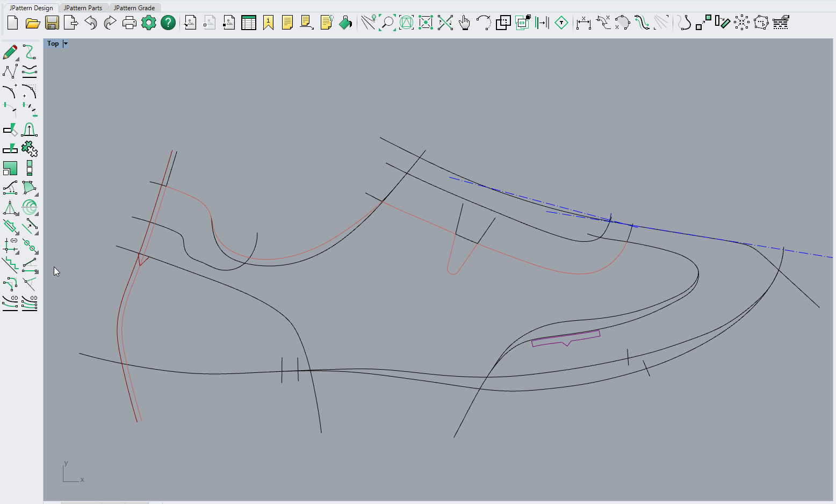836x504 pixels.
Task: Open the JPattern Design tab
Action: [31, 8]
